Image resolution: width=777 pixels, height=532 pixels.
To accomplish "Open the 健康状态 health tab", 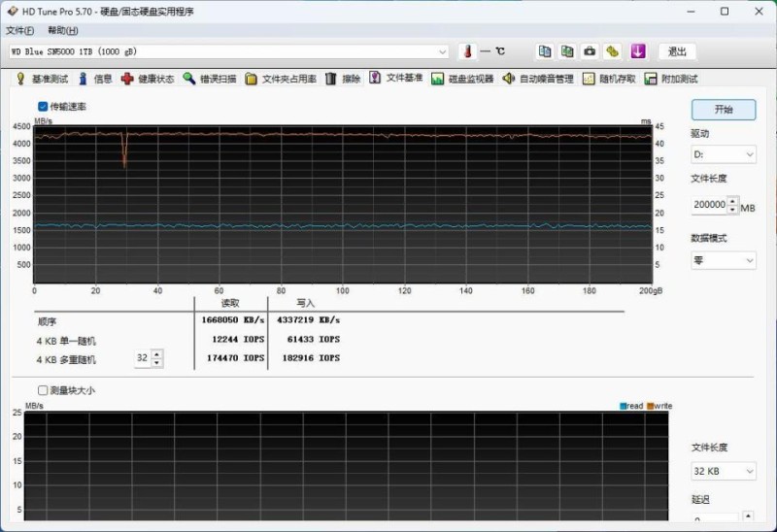I will (148, 79).
